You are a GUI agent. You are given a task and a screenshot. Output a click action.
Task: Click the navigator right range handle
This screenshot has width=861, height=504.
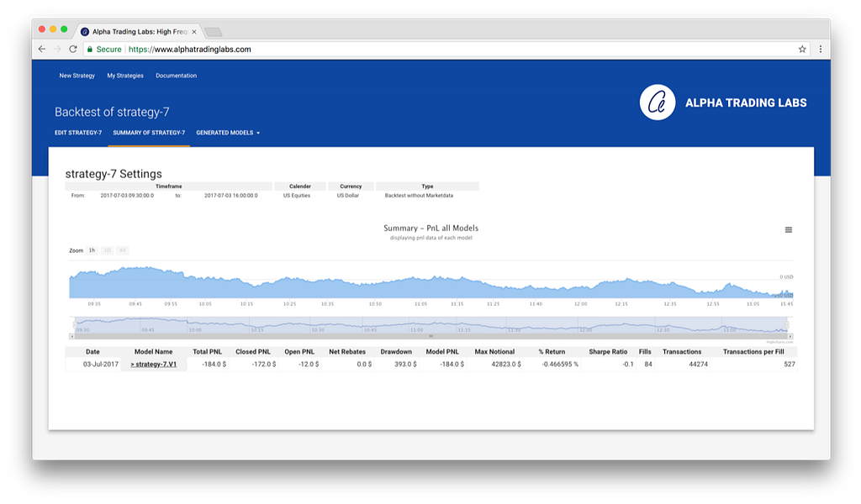pyautogui.click(x=787, y=325)
